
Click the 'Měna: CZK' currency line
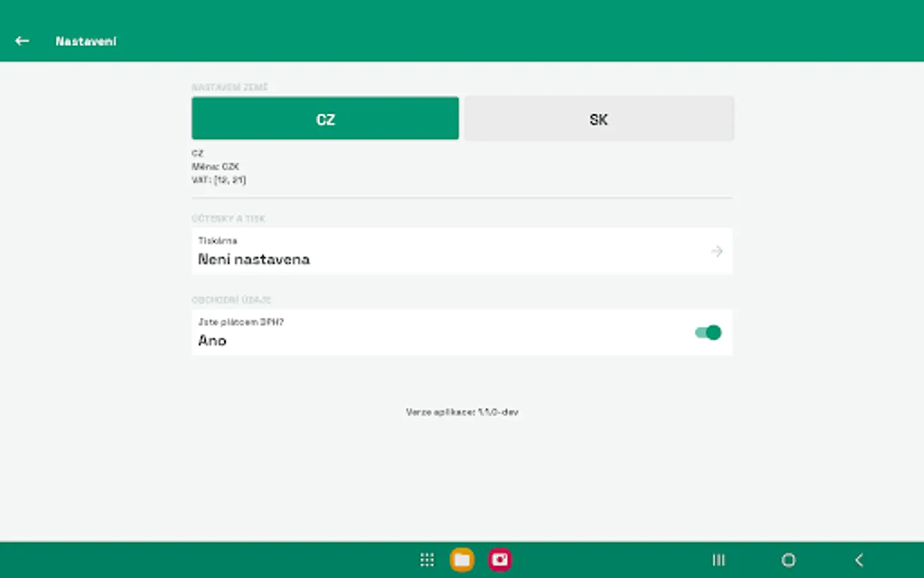216,166
